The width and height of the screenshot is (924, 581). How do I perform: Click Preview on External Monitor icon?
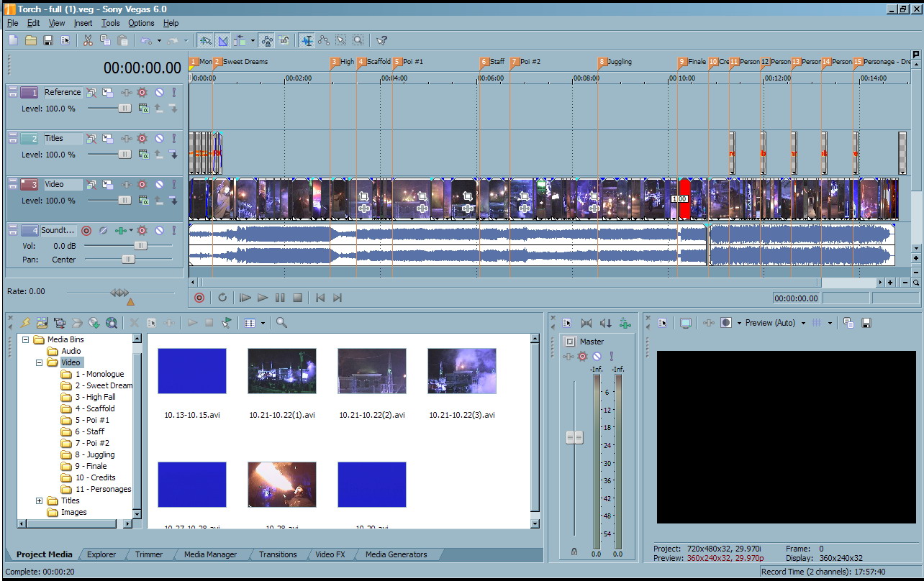pos(686,324)
